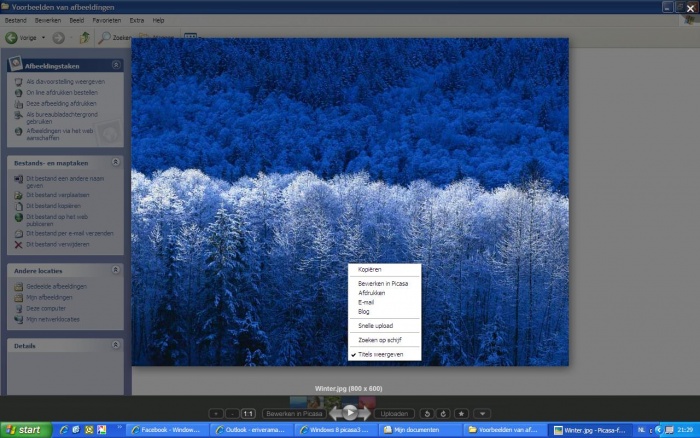Zoom in with the plus button
The width and height of the screenshot is (700, 438).
[216, 414]
